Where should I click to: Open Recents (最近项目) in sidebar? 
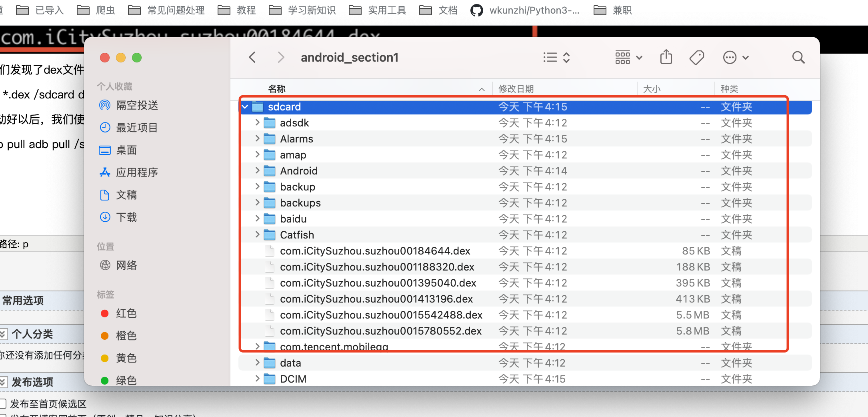128,128
